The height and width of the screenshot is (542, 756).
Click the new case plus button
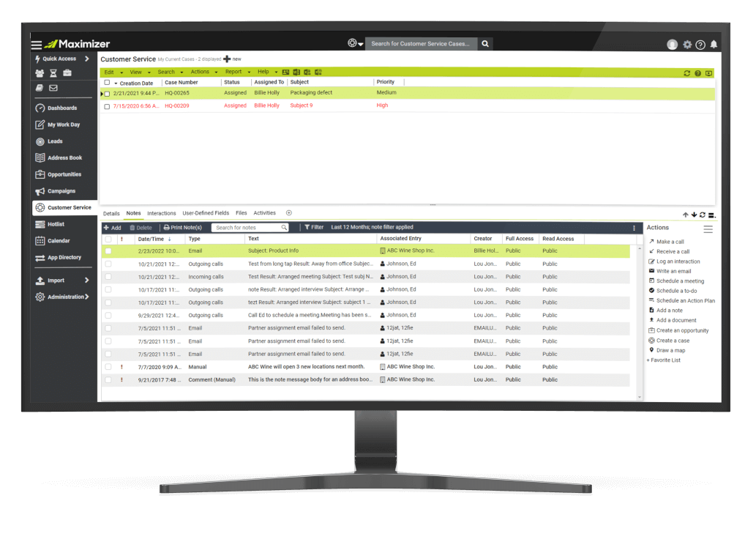point(232,59)
